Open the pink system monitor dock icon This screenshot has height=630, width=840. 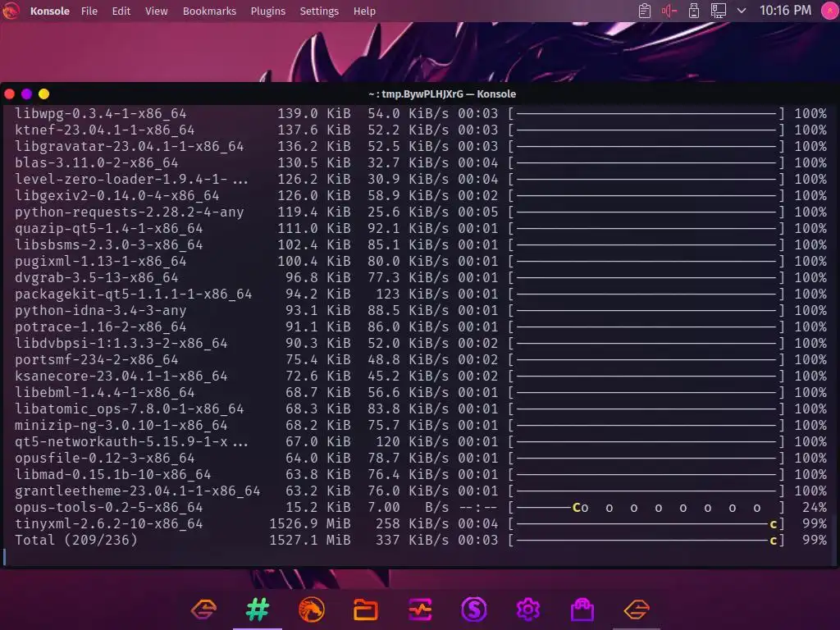tap(420, 609)
